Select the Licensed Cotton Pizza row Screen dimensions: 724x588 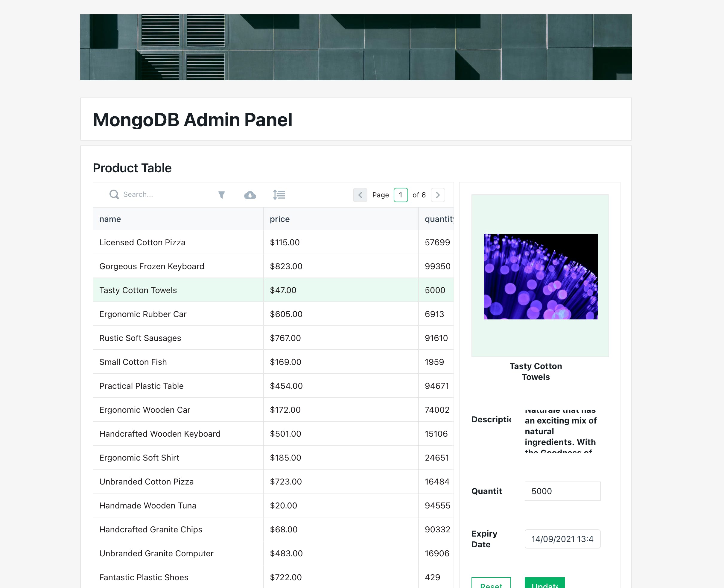tap(142, 242)
